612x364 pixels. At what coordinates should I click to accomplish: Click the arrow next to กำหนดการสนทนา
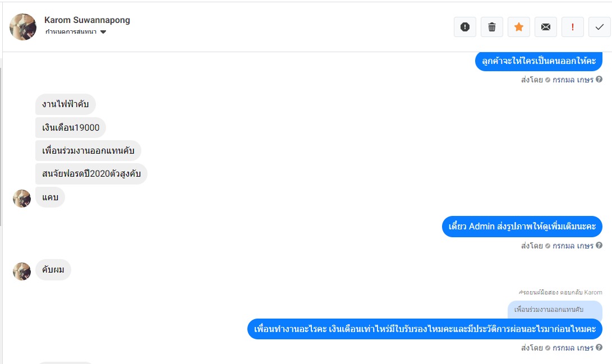pyautogui.click(x=103, y=32)
